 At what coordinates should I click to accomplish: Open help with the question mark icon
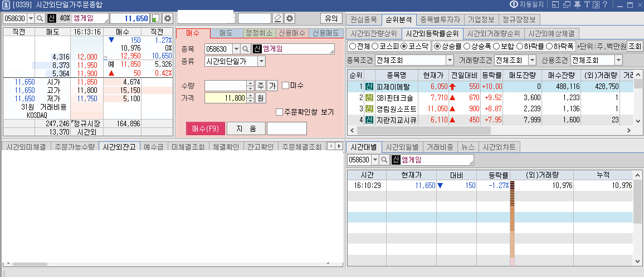[604, 5]
